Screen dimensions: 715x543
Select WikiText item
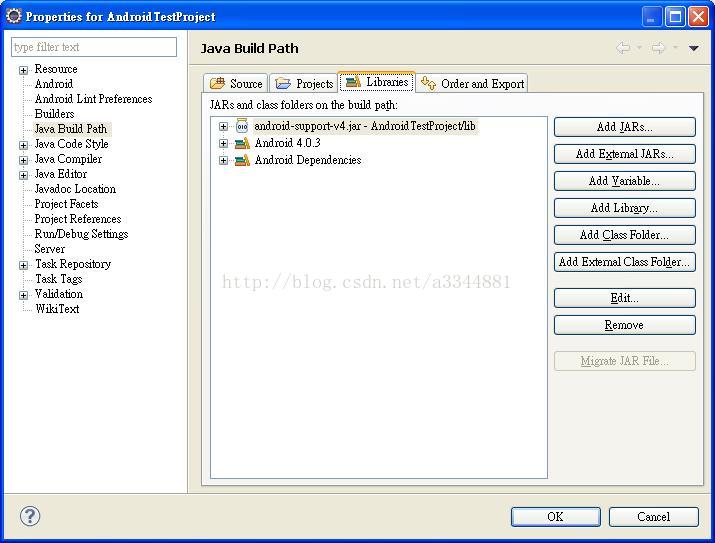[x=57, y=309]
